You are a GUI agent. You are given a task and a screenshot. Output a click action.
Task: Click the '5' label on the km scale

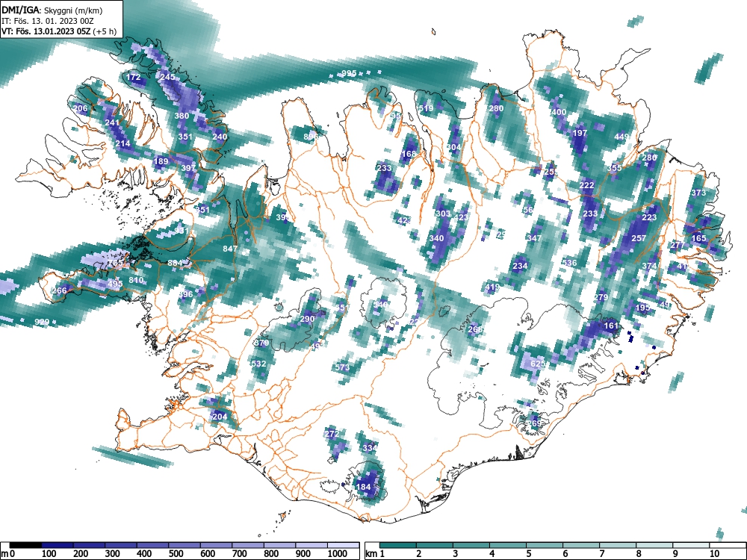pyautogui.click(x=528, y=554)
